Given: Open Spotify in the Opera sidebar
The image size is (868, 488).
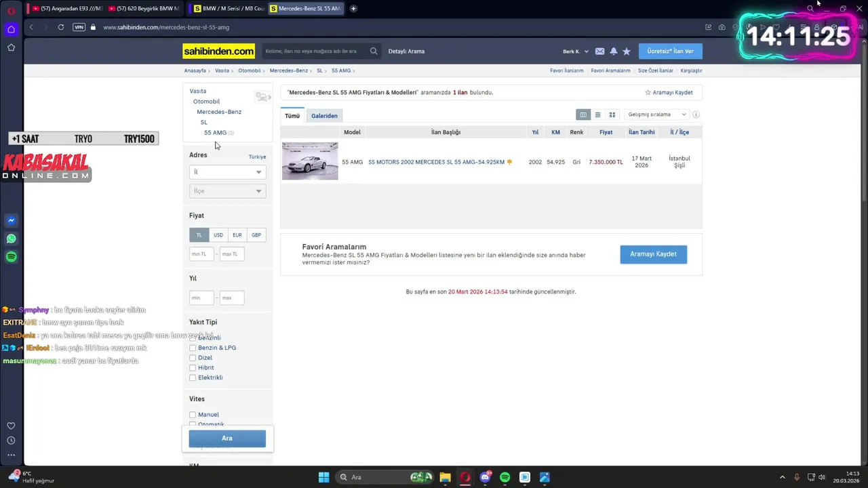Looking at the screenshot, I should coord(11,257).
